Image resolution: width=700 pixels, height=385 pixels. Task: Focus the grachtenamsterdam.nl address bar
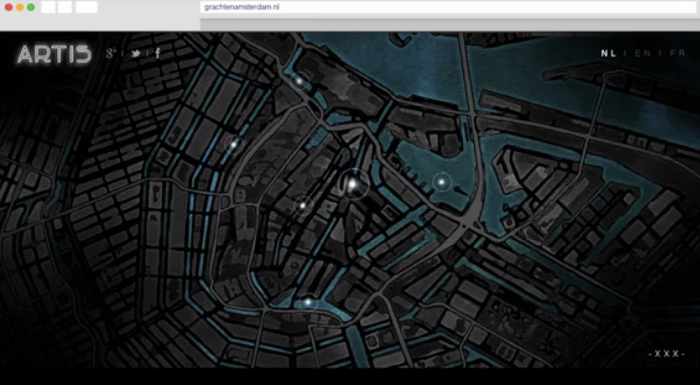(x=449, y=7)
